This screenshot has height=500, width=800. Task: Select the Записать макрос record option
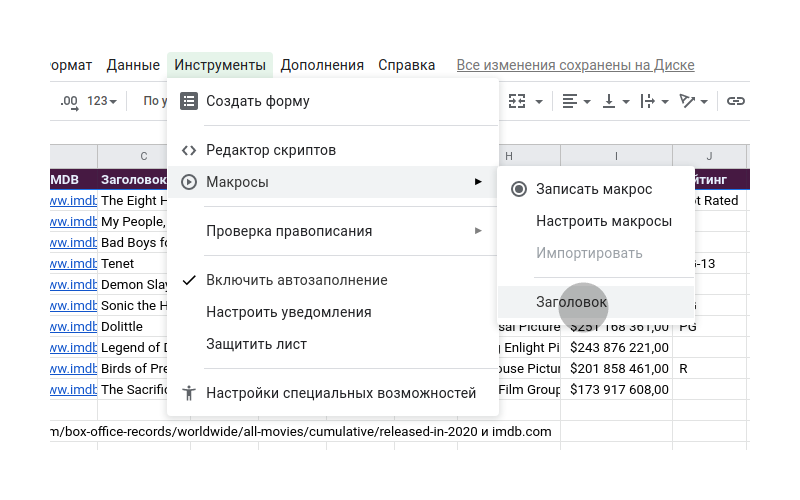(594, 189)
